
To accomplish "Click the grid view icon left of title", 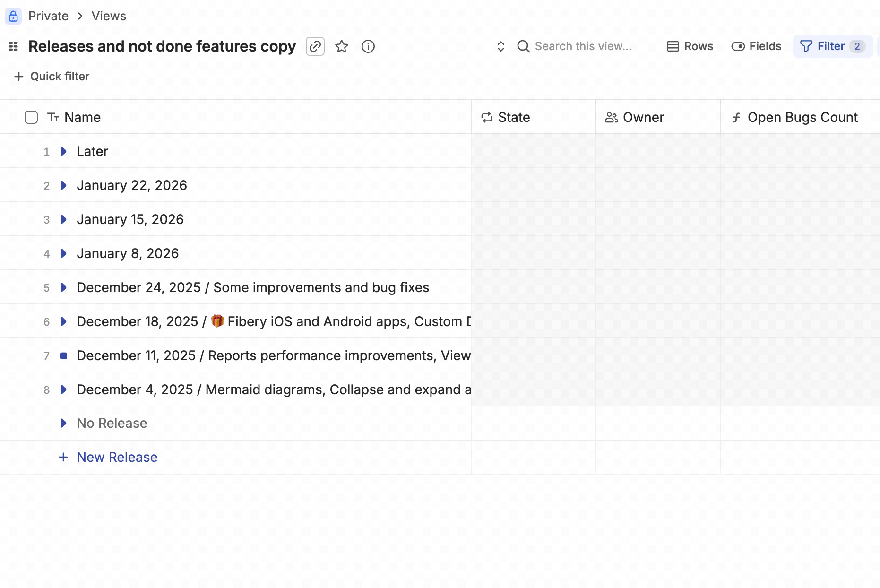I will pyautogui.click(x=13, y=46).
